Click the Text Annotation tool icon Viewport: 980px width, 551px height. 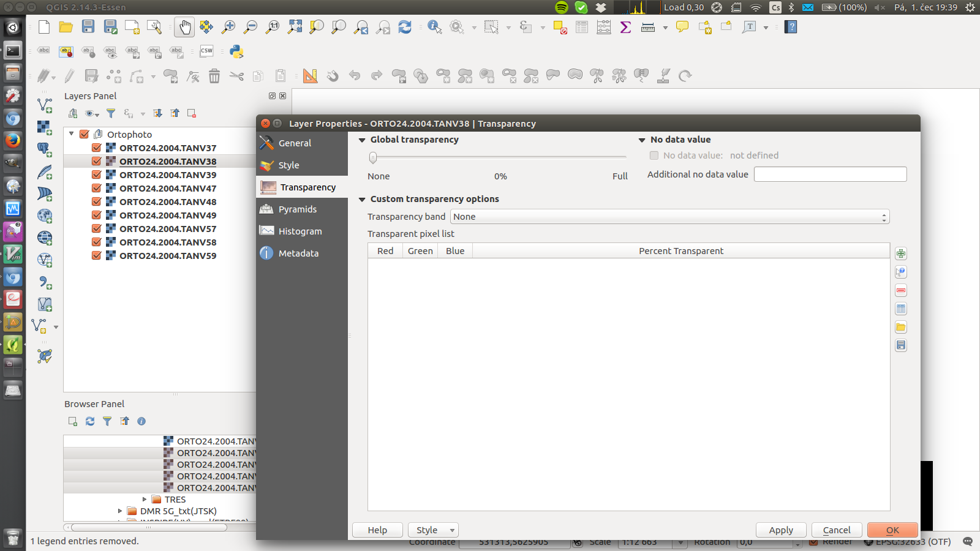[x=749, y=27]
